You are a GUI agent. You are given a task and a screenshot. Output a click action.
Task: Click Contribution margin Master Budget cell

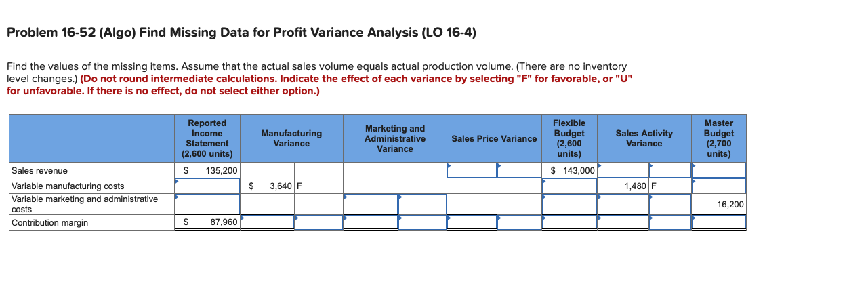tap(719, 222)
